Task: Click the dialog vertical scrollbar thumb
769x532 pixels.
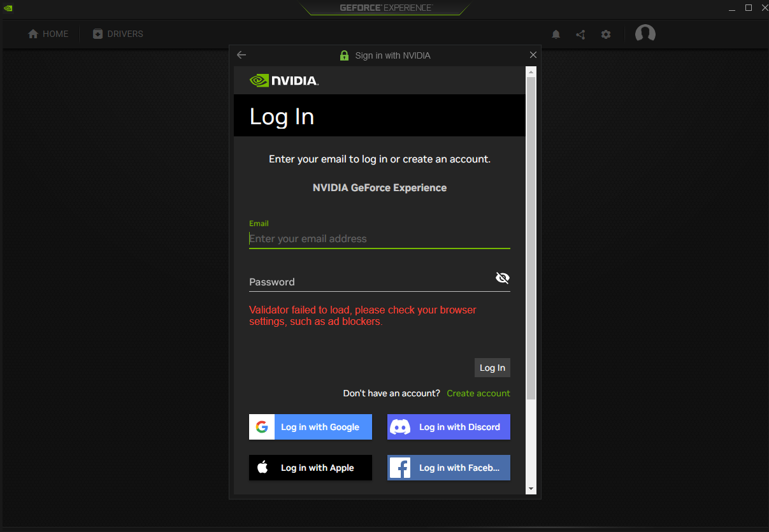Action: tap(531, 238)
